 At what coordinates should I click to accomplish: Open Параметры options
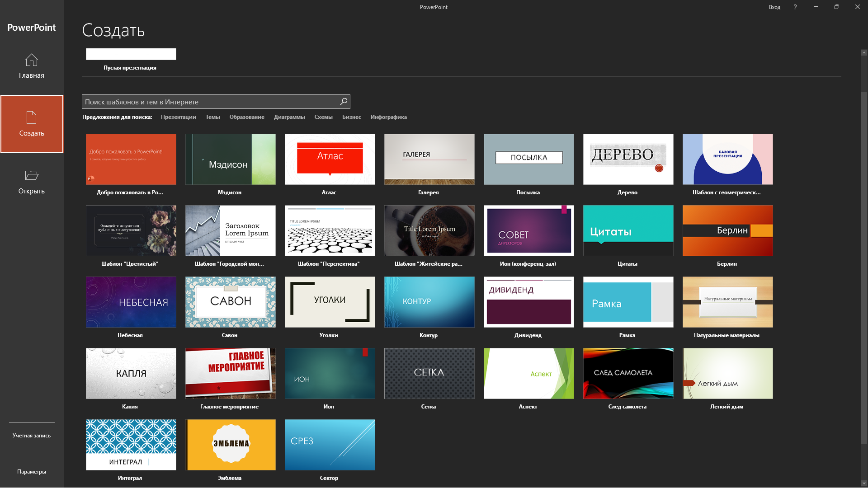tap(31, 472)
